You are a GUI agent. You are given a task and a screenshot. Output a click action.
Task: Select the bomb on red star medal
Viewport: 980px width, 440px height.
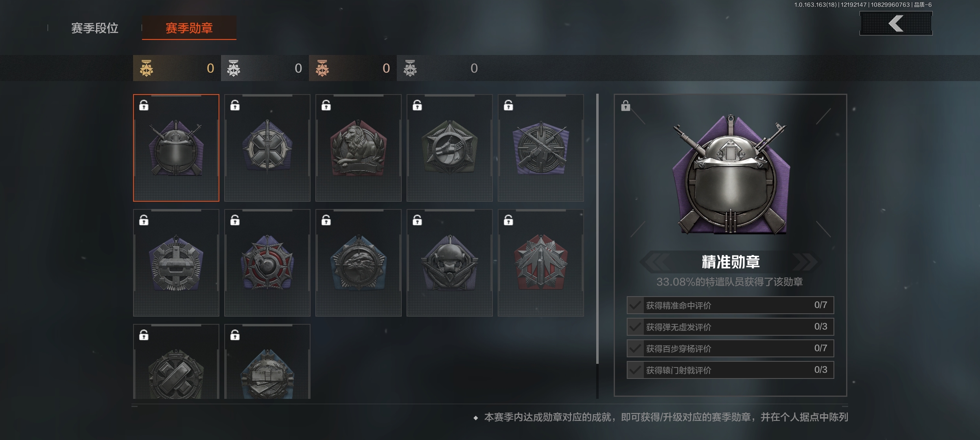click(267, 263)
